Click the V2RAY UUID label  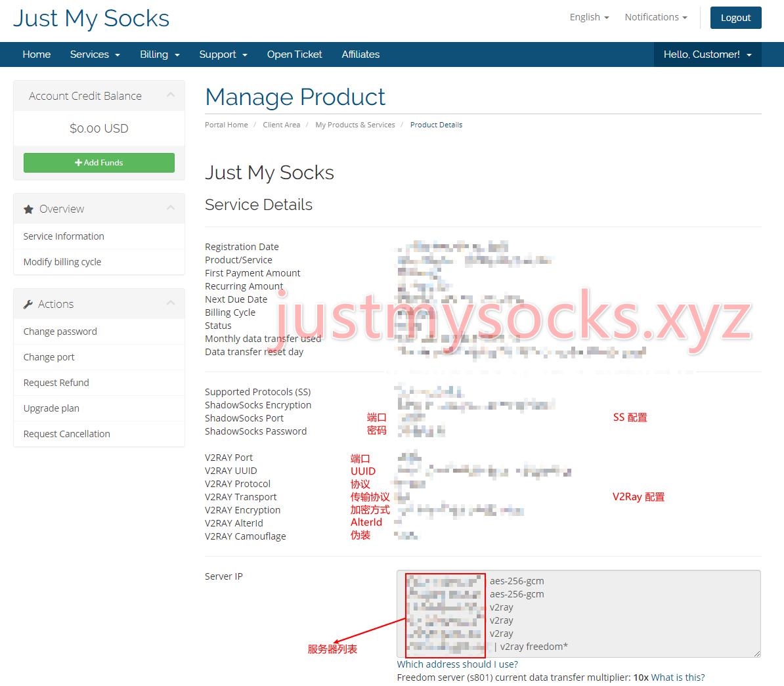click(230, 471)
